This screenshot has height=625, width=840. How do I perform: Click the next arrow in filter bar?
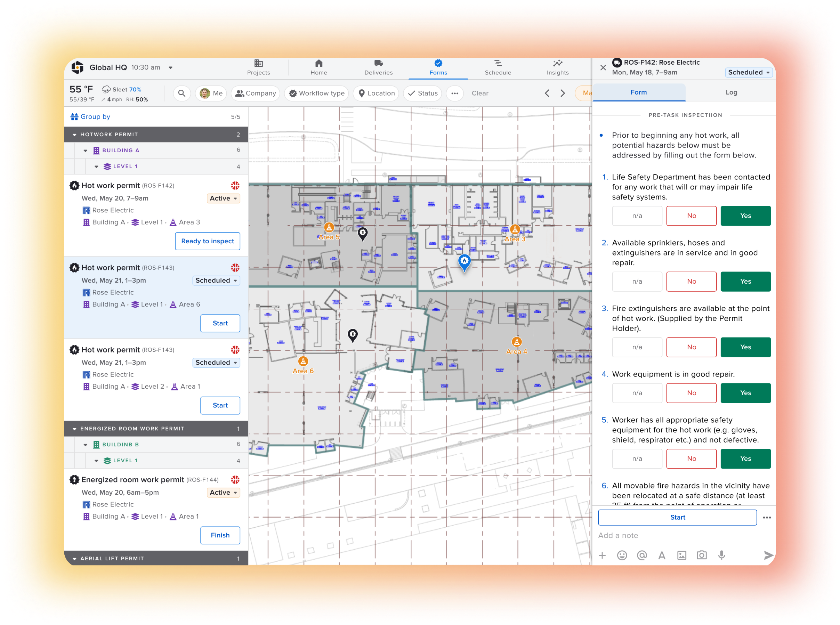(x=563, y=93)
